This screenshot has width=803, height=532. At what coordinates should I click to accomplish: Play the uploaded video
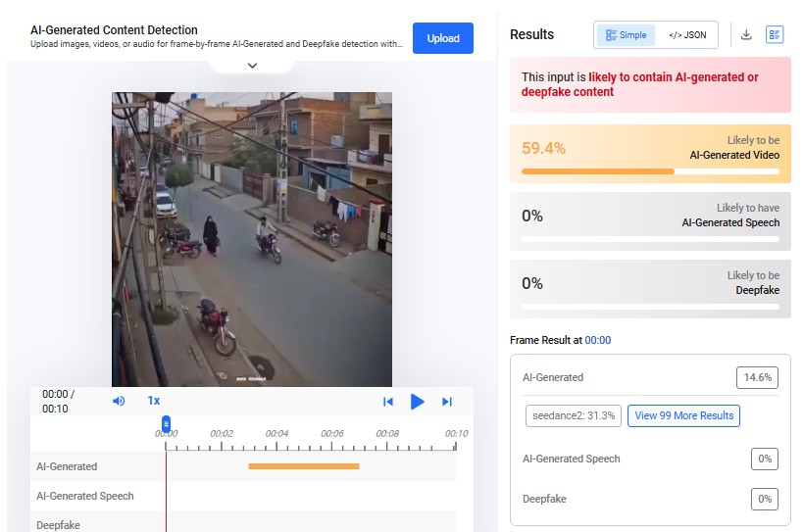click(x=418, y=402)
